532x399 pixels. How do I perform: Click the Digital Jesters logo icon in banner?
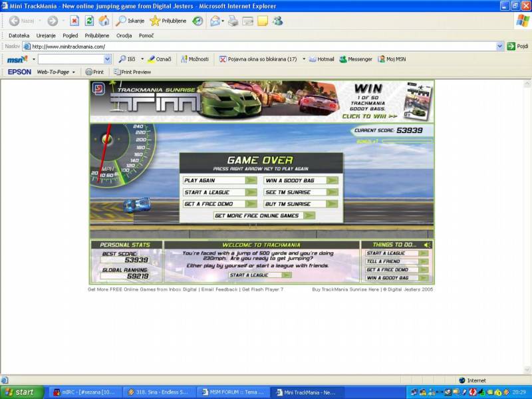tap(98, 89)
